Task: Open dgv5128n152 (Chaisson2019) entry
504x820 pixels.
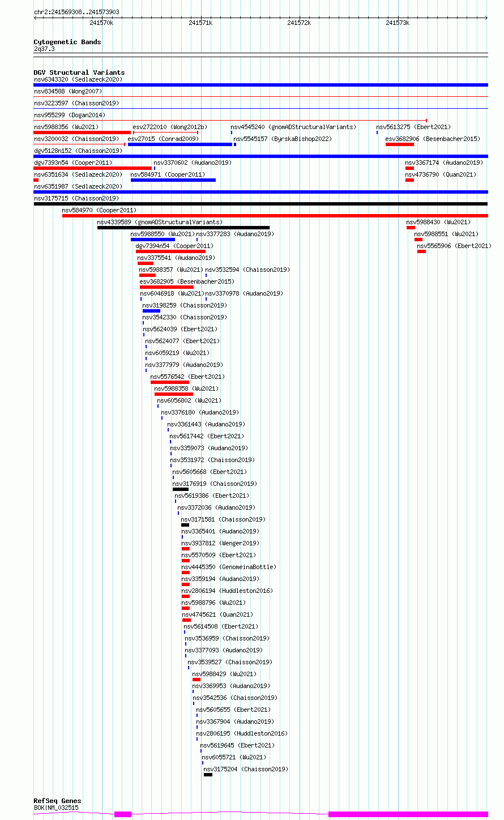Action: (x=78, y=151)
